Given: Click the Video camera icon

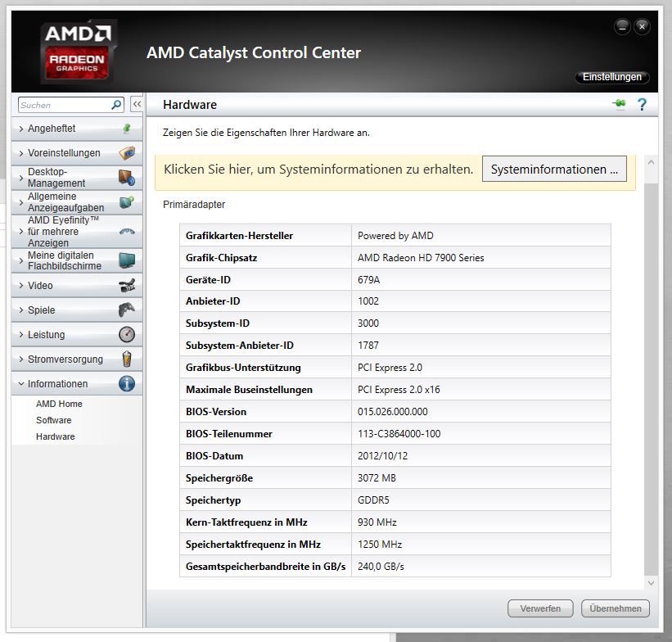Looking at the screenshot, I should 127,285.
